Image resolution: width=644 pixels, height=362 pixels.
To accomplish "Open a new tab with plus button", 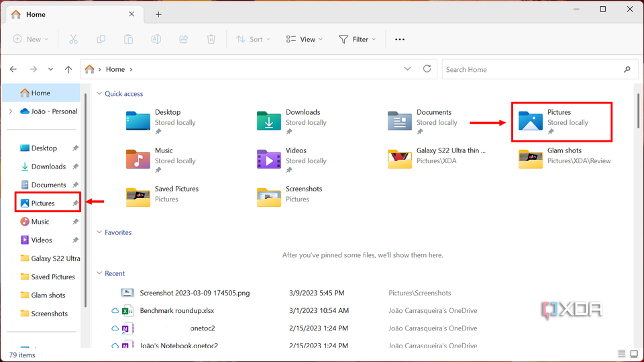I will click(158, 14).
